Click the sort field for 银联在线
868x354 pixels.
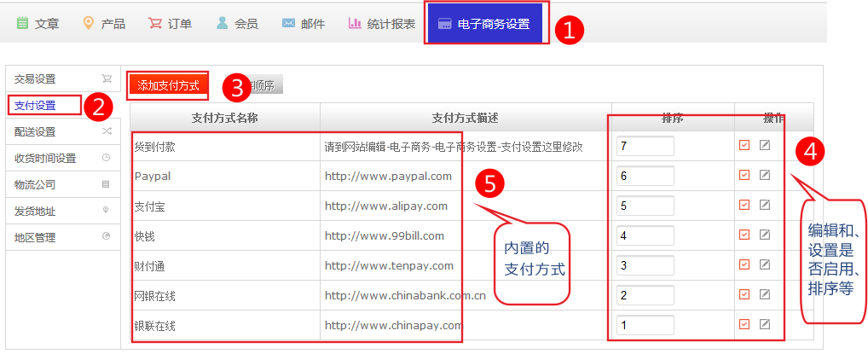click(x=645, y=325)
